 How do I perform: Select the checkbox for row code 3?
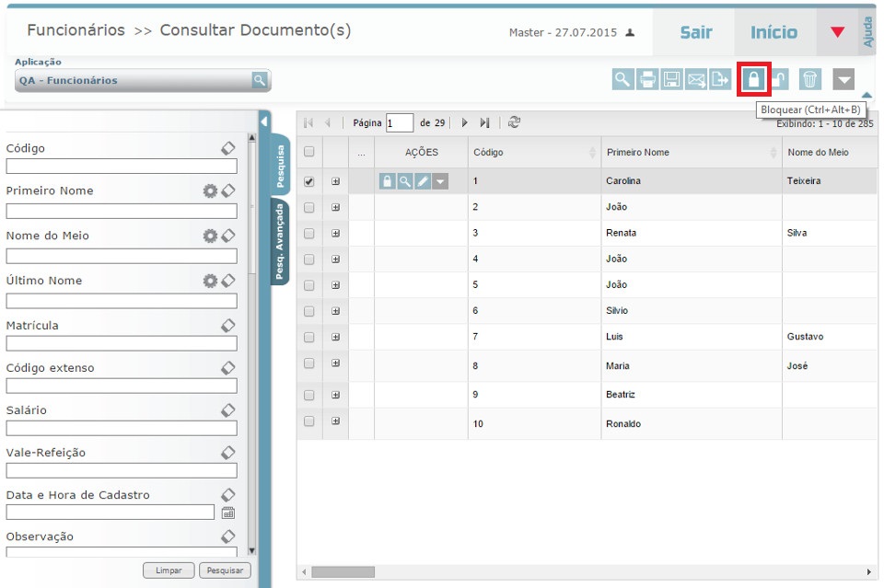[309, 234]
